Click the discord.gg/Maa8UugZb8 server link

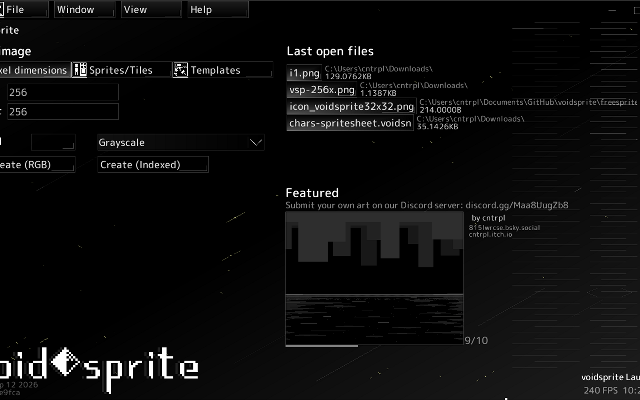[517, 205]
